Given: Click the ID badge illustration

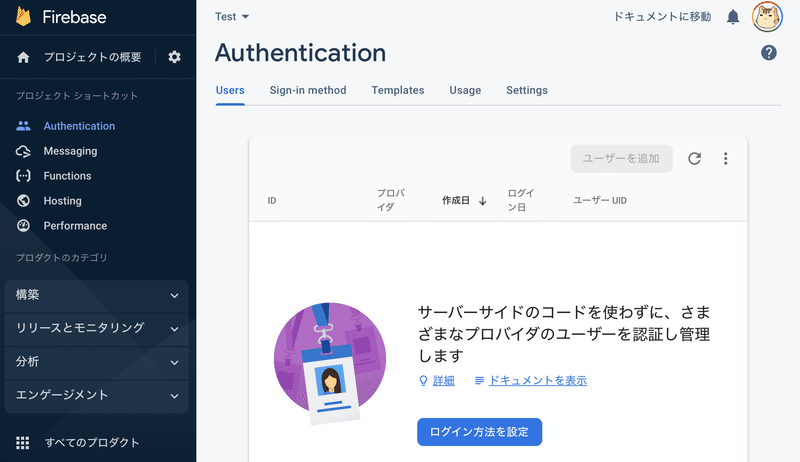Looking at the screenshot, I should 330,364.
